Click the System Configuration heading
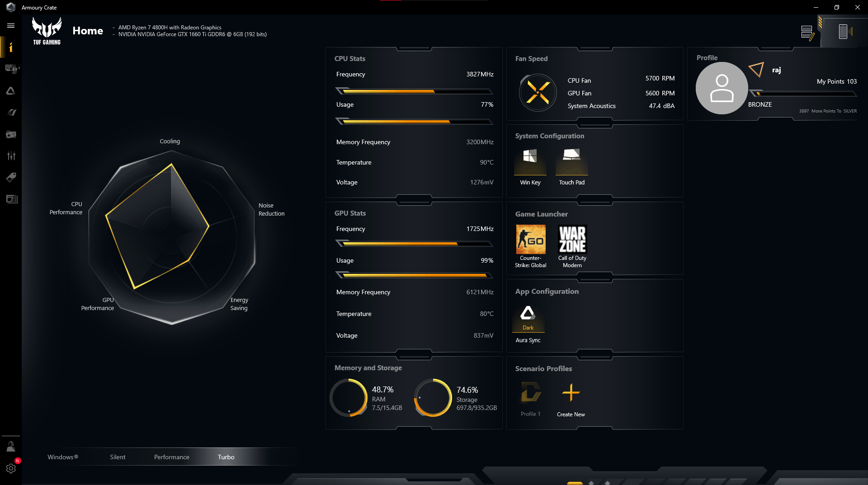Screen dimensions: 868x485 pyautogui.click(x=550, y=136)
